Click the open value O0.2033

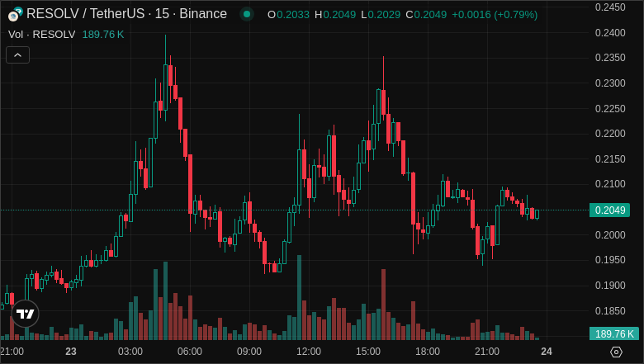tap(288, 15)
